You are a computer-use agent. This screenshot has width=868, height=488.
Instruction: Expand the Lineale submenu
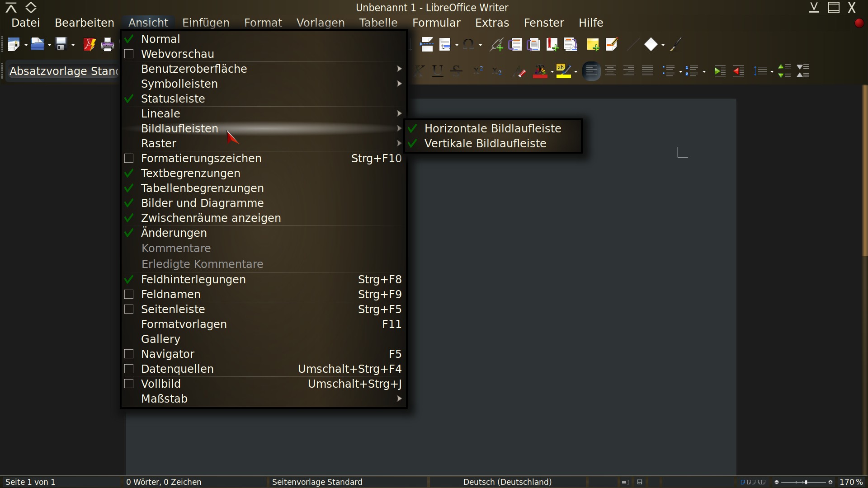[264, 113]
